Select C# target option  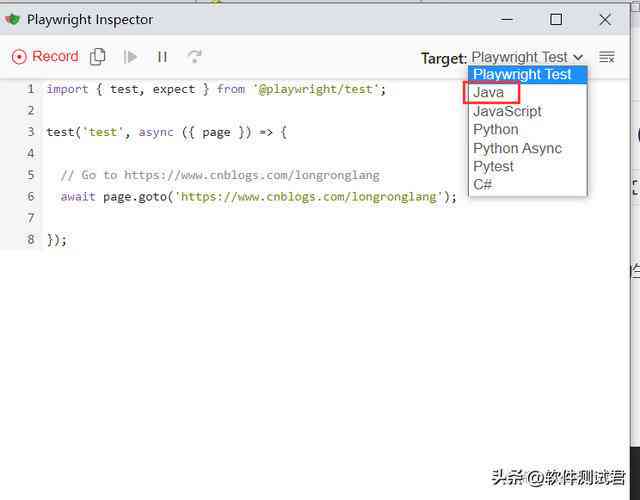(x=528, y=185)
